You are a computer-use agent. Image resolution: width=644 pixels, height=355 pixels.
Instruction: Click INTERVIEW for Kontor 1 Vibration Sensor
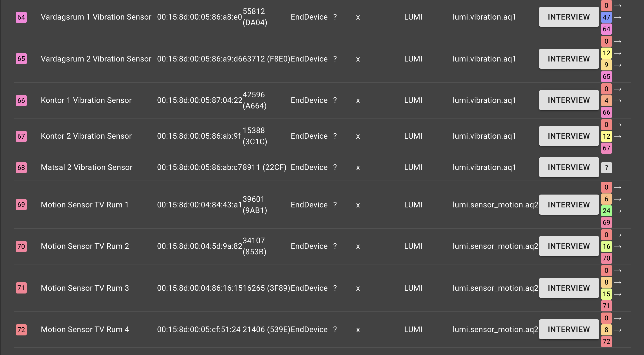(x=569, y=100)
